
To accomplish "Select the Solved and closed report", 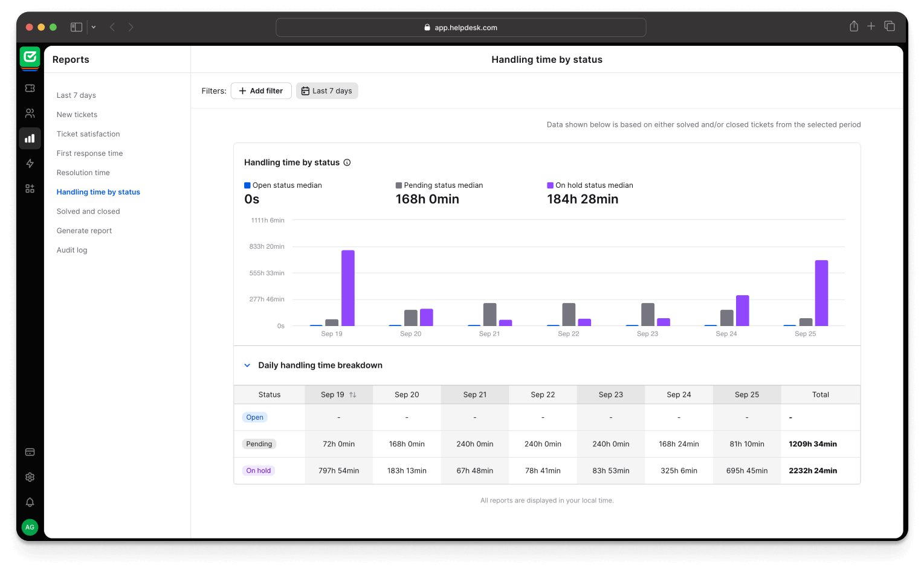I will (88, 211).
